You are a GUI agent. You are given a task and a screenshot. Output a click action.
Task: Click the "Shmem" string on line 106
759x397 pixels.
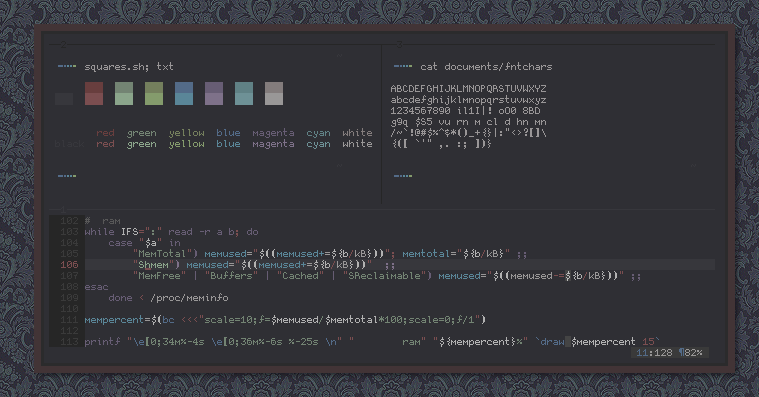(153, 265)
